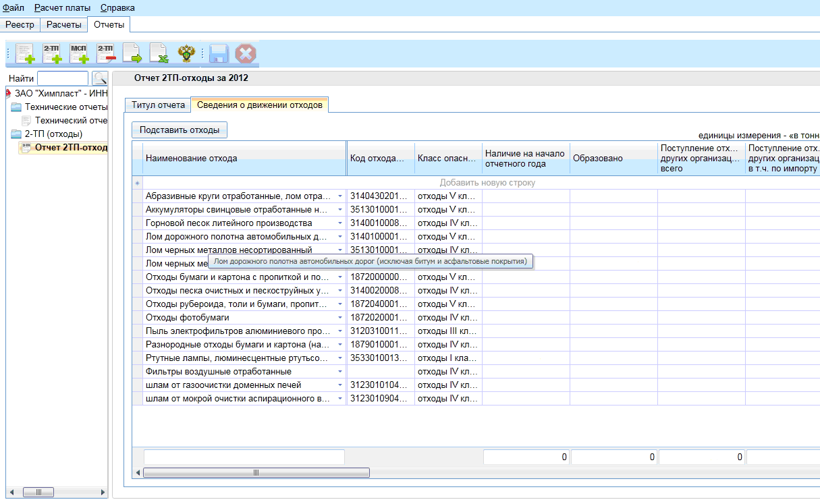Open dropdown for Фильтры воздушные отработанные row

(x=339, y=372)
